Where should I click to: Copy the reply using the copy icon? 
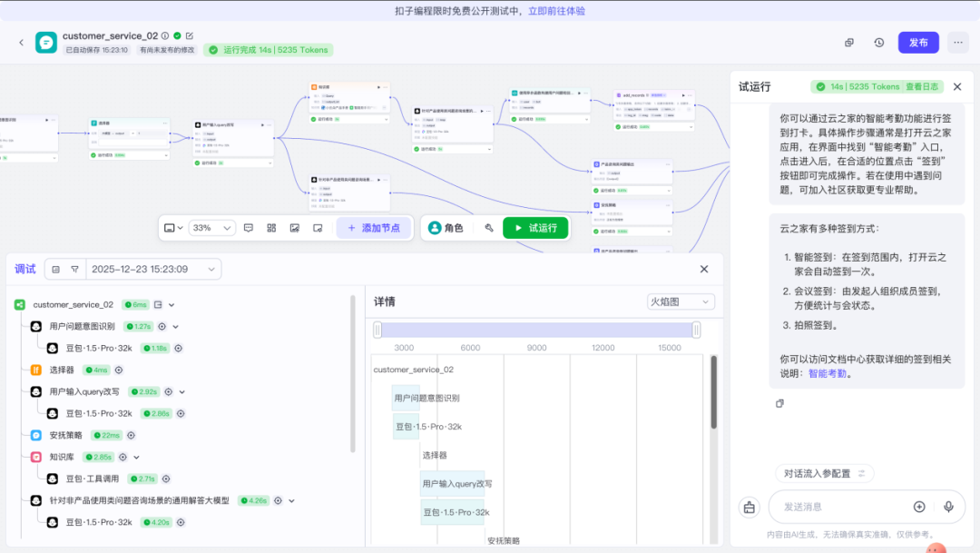click(779, 403)
